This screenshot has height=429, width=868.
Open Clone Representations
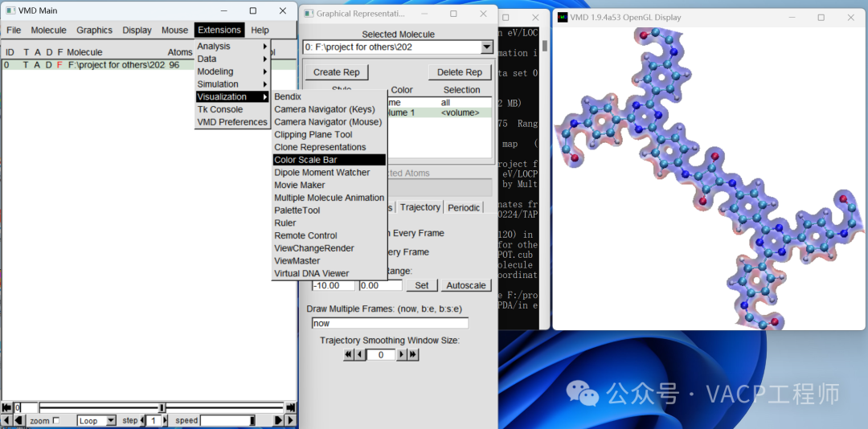[x=330, y=147]
